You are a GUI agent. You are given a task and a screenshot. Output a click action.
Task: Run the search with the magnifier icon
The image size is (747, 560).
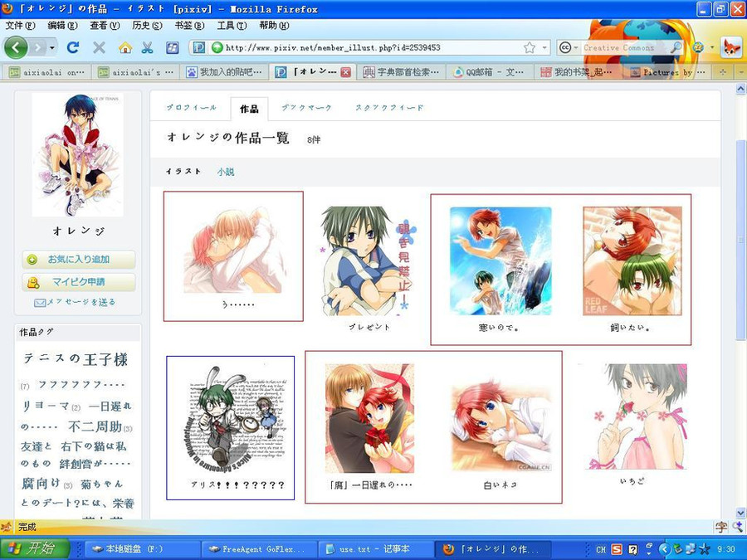coord(676,47)
